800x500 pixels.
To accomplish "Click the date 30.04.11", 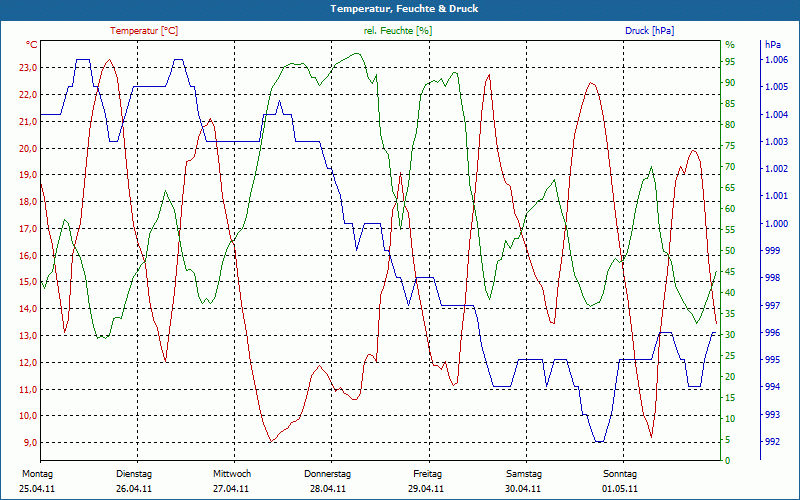I will (x=523, y=489).
